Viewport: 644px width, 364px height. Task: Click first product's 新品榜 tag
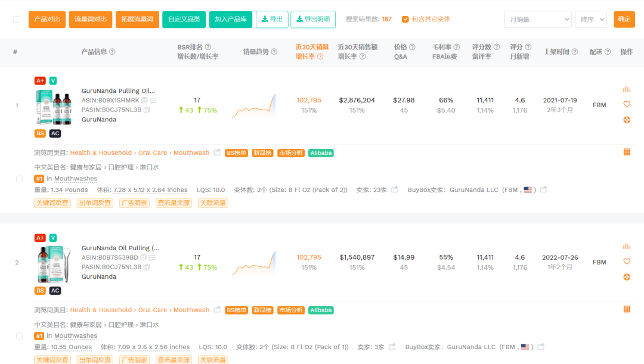pos(262,153)
